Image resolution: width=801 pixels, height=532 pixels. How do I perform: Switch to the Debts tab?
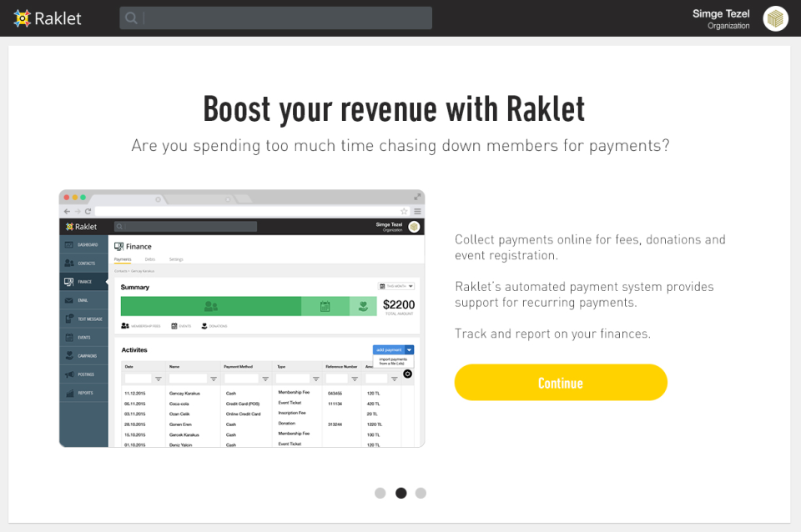[149, 259]
